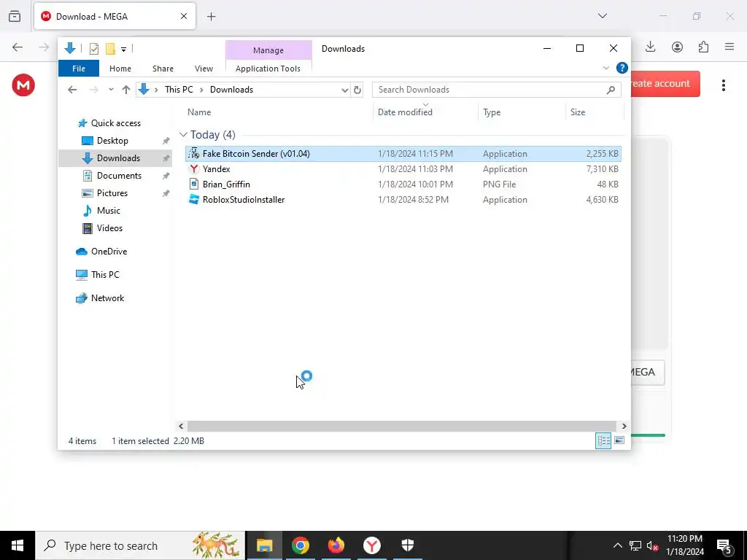Select the RobloxStudioInstaller file icon

tap(193, 199)
